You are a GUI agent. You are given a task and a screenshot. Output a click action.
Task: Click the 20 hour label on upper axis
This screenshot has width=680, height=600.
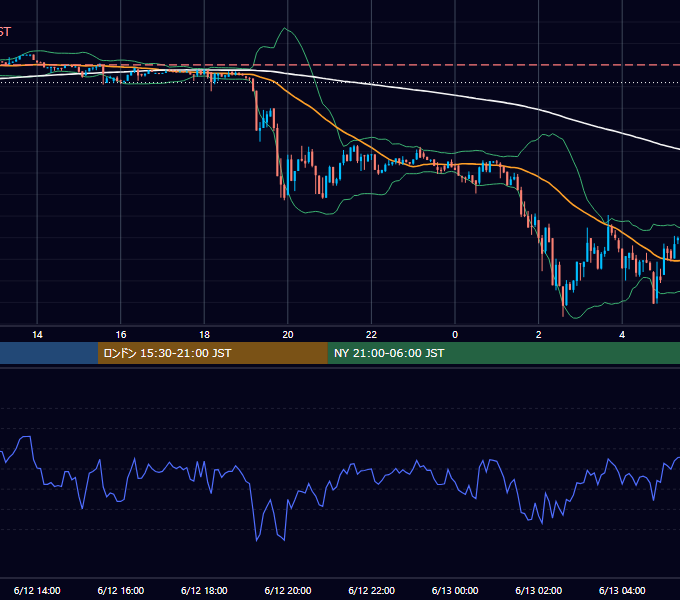[x=288, y=335]
